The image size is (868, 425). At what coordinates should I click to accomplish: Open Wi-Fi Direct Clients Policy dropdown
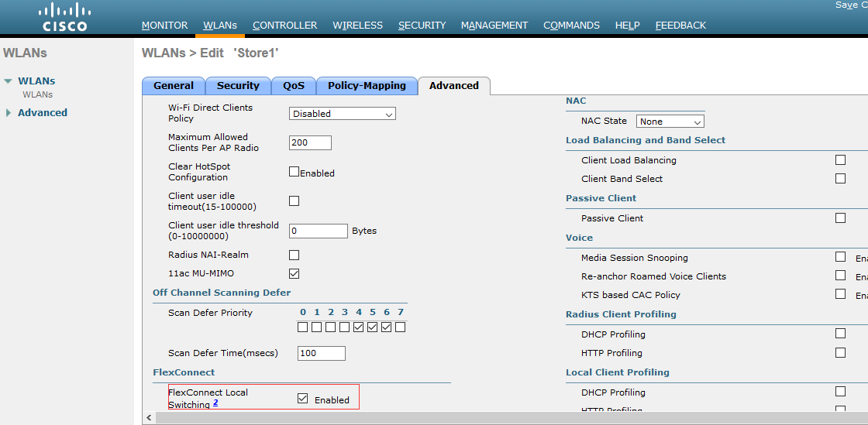click(342, 114)
